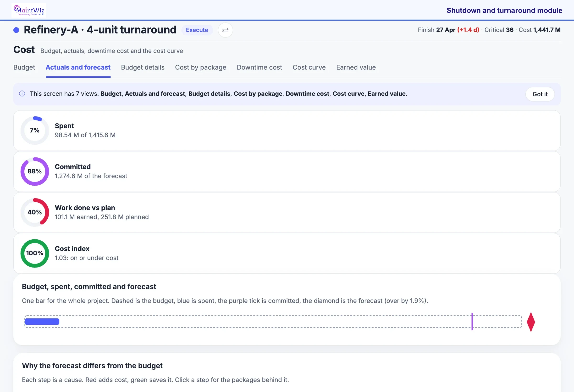Click the MaintWiz logo
This screenshot has height=392, width=574.
point(29,10)
